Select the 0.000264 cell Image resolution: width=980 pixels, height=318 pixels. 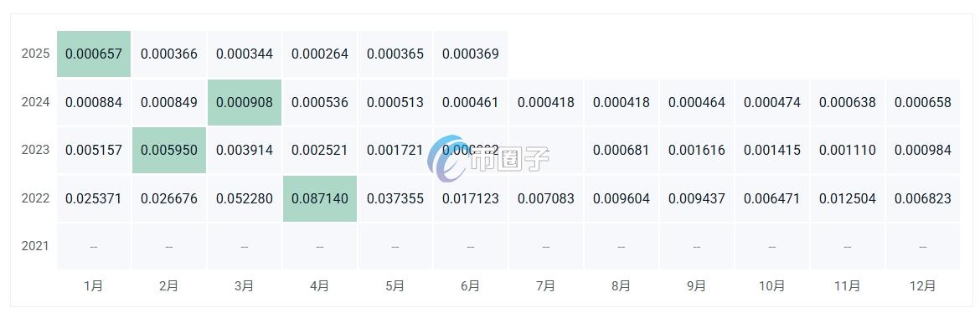pos(319,54)
